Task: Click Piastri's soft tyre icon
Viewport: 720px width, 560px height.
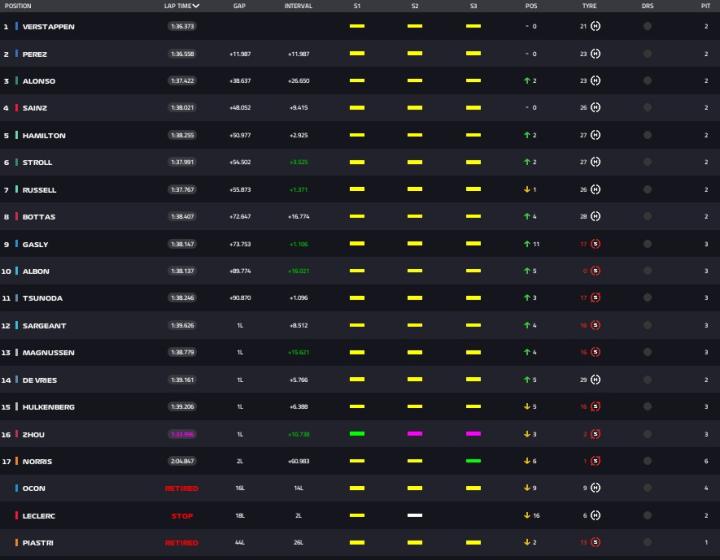Action: pyautogui.click(x=596, y=543)
